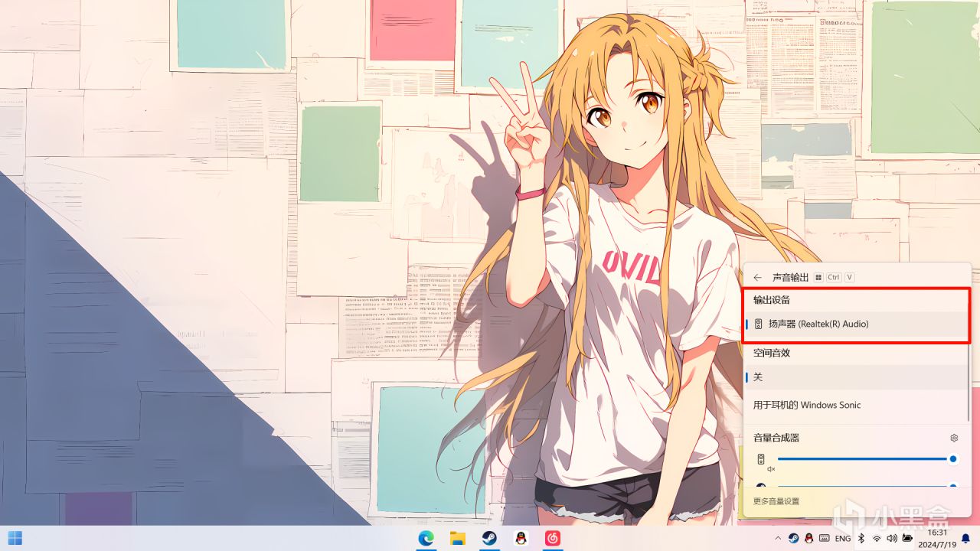Mute the speaker in 音量合成器

point(761,459)
